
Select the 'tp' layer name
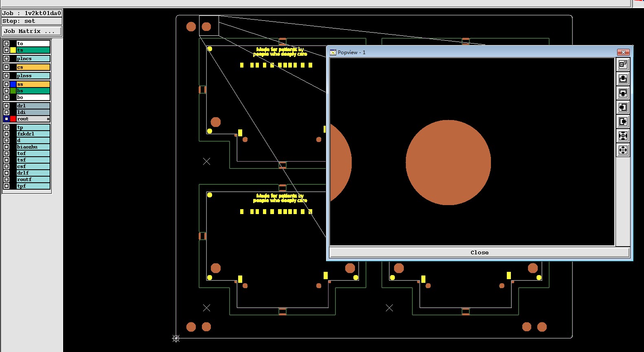pos(33,127)
